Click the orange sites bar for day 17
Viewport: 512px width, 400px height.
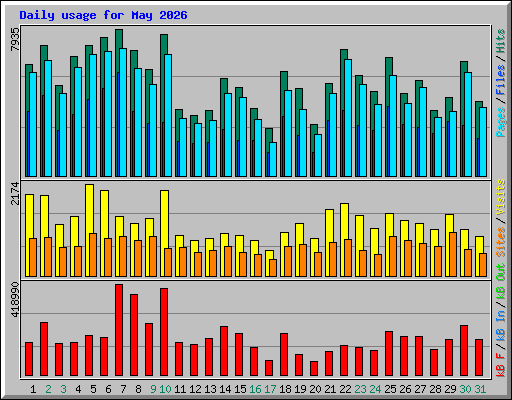273,268
